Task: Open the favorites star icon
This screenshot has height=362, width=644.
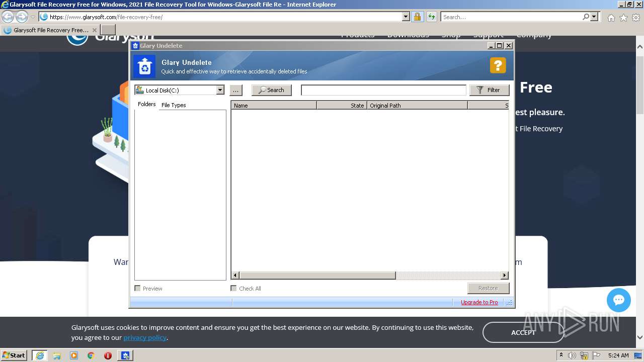Action: click(623, 18)
